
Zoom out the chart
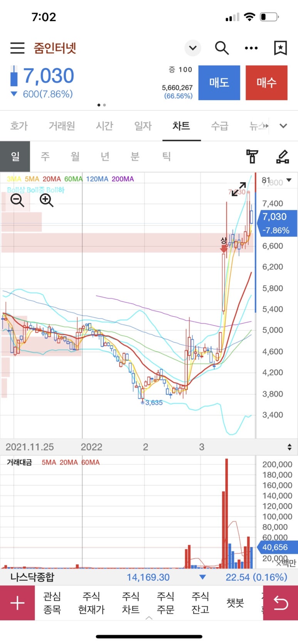[17, 200]
